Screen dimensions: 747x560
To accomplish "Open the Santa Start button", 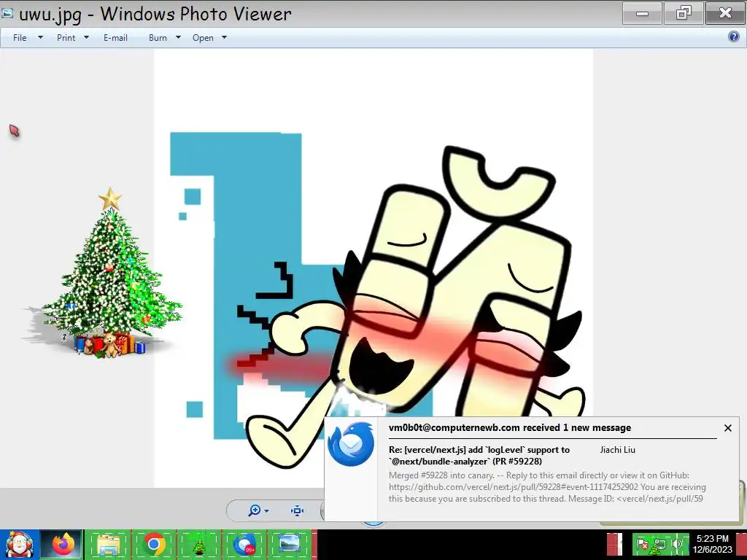I will coord(19,544).
